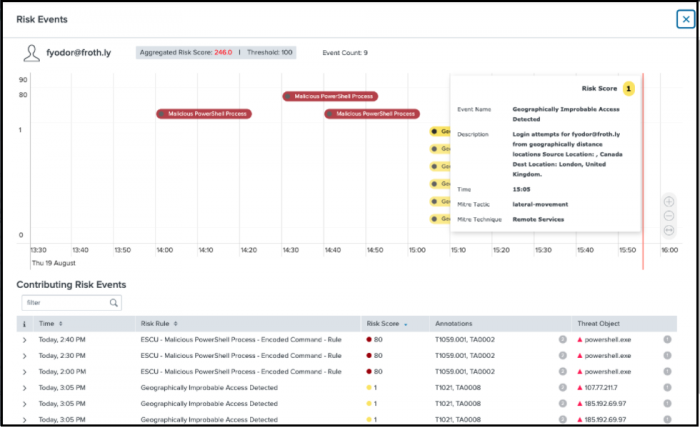Click 'T1021, TA0008' in the 107.77.211.7 row
This screenshot has width=700, height=428.
coord(458,388)
